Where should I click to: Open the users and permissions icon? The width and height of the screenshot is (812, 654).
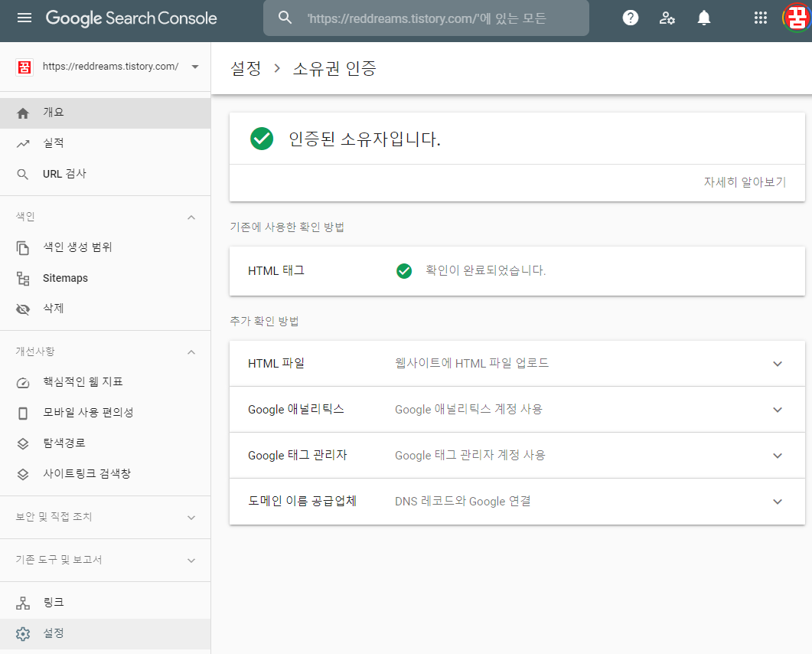667,18
